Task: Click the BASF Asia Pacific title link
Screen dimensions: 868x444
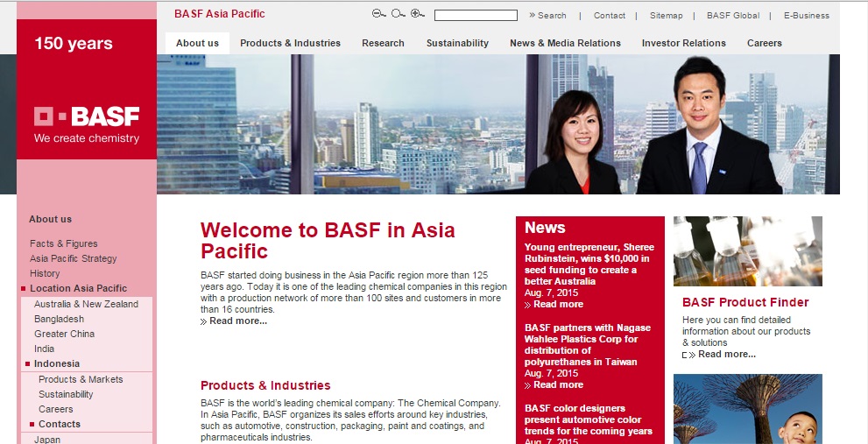Action: [220, 14]
